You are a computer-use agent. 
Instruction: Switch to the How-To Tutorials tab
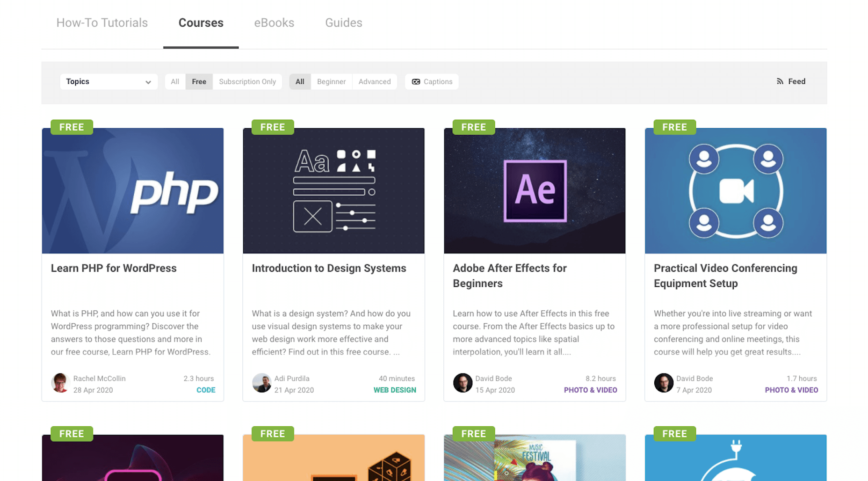pyautogui.click(x=102, y=22)
